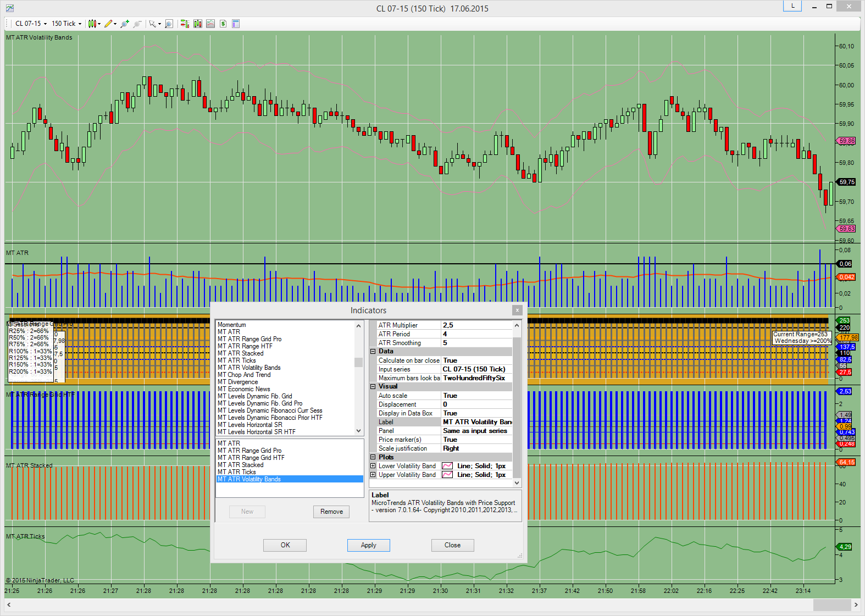Click the Lower Volatility Band line swatch
This screenshot has height=616, width=865.
pos(447,466)
